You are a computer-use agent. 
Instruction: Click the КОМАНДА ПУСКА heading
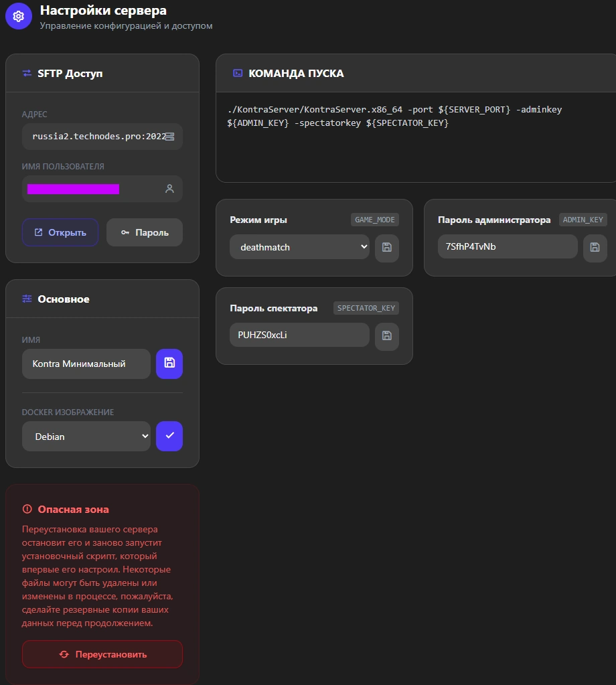[296, 74]
